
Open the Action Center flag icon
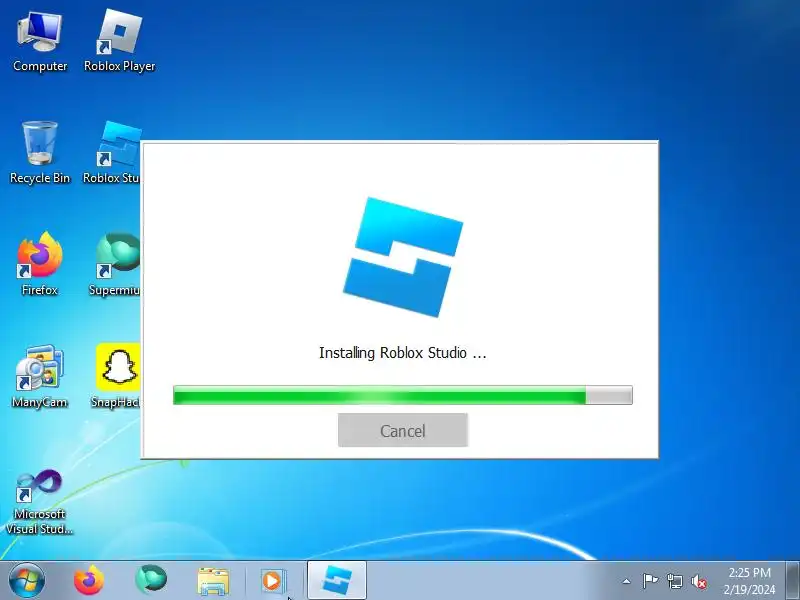(650, 581)
